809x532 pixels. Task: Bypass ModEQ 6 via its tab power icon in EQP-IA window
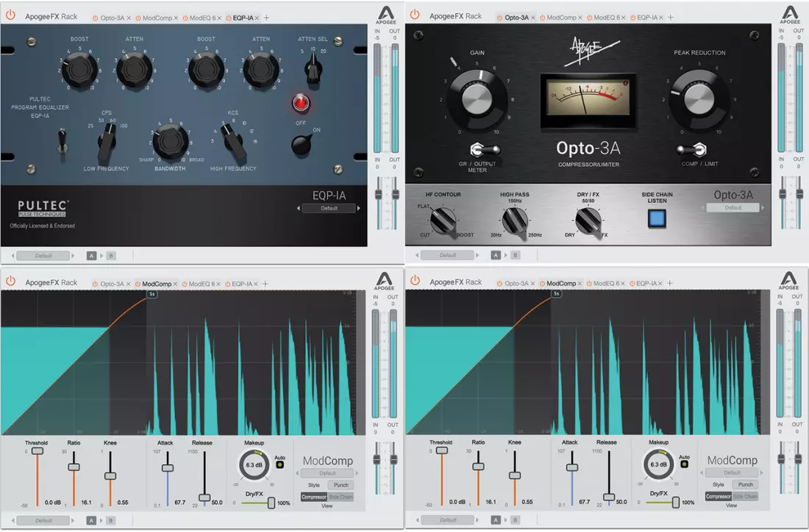tap(185, 18)
